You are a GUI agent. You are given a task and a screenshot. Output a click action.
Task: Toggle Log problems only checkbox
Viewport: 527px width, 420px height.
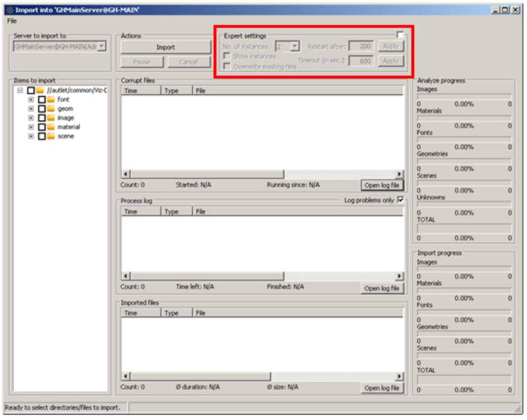pyautogui.click(x=400, y=199)
